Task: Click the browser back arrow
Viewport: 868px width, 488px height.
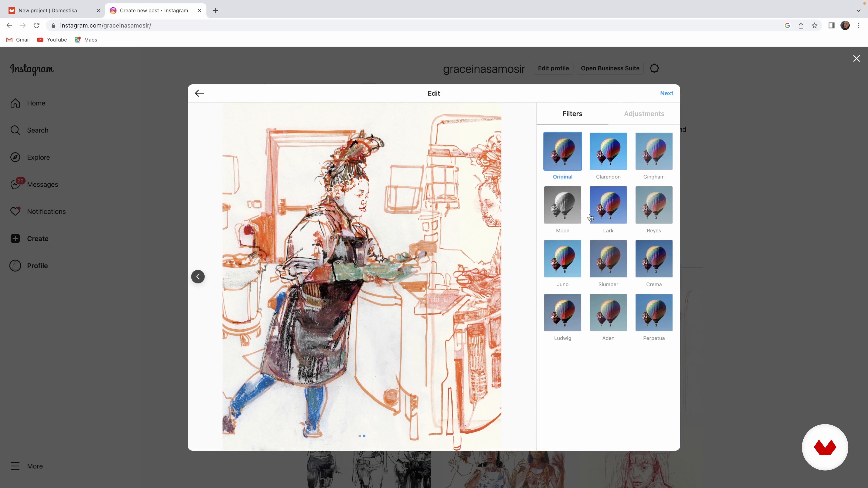Action: [9, 25]
